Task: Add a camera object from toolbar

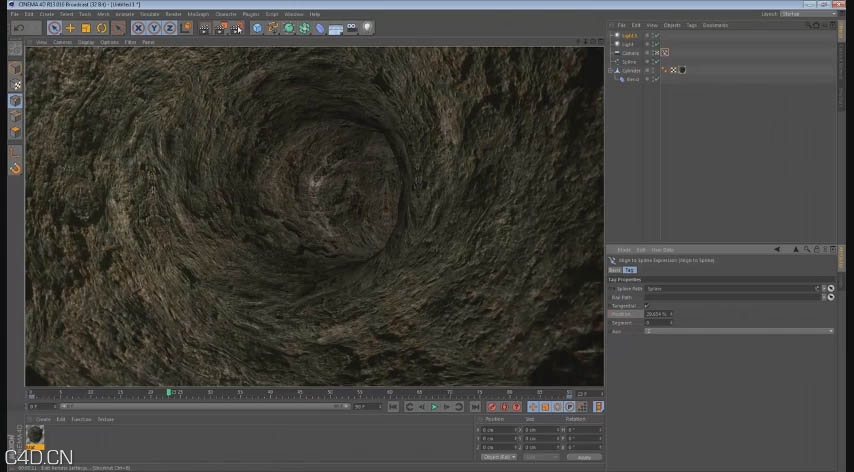Action: 352,27
